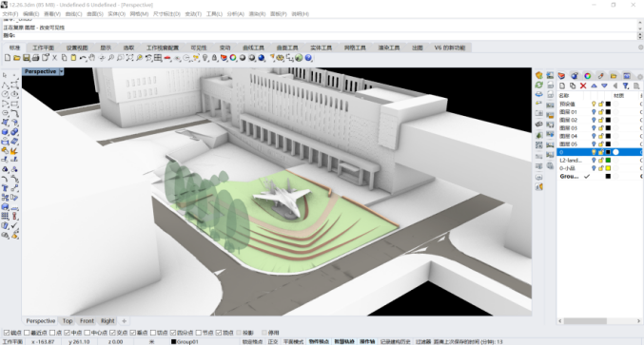The image size is (644, 345).
Task: Select 图层 04 row in layer list
Action: coord(599,136)
